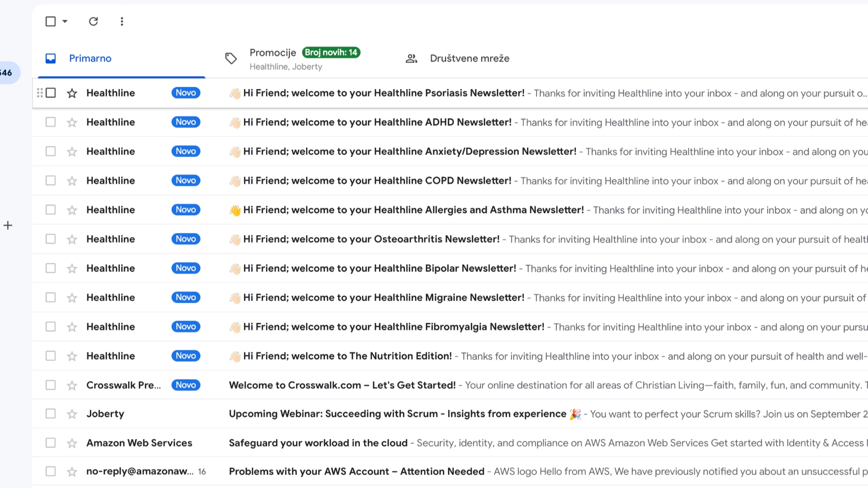868x488 pixels.
Task: Star The Nutrition Edition email
Action: point(72,356)
